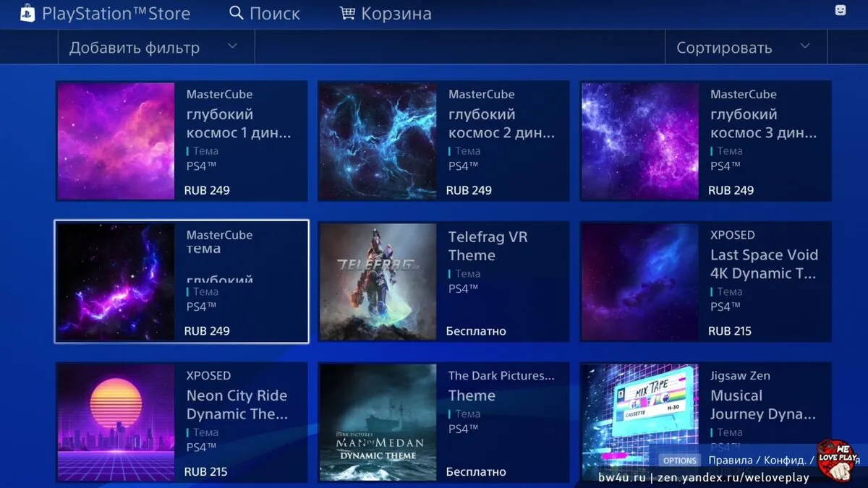Image resolution: width=868 pixels, height=488 pixels.
Task: Go to PlayStation Store home title
Action: click(116, 13)
